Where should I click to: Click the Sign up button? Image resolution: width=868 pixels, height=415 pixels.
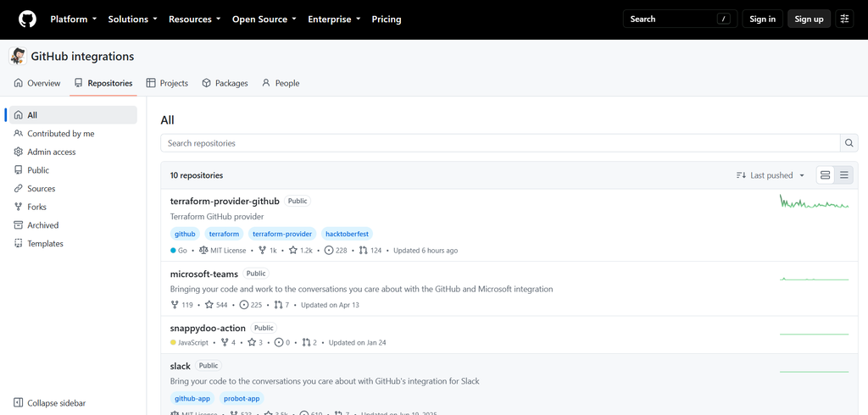(x=809, y=19)
